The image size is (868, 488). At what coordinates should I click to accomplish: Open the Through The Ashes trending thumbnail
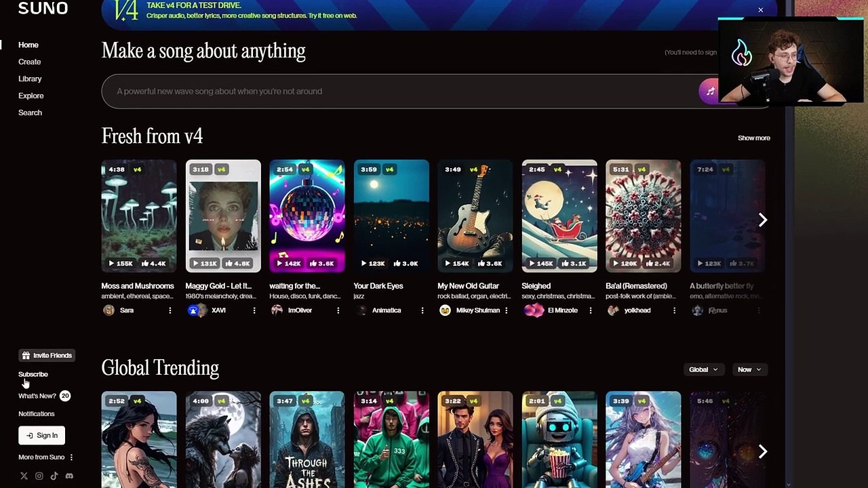pos(307,440)
